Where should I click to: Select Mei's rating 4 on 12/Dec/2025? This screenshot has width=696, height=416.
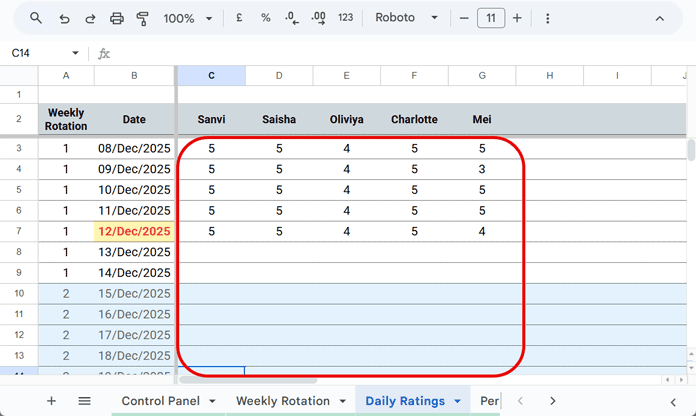[482, 231]
